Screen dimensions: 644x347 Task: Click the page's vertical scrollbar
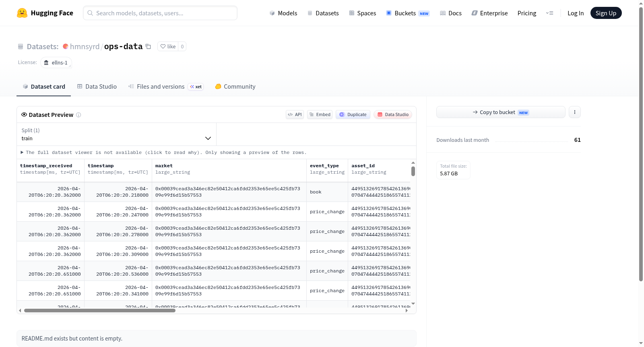coord(641,144)
